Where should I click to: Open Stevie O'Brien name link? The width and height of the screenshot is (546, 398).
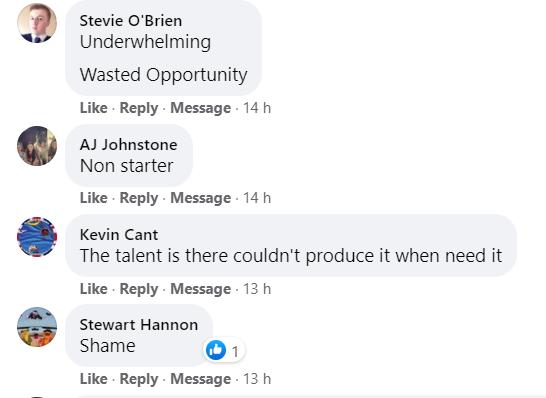[131, 21]
